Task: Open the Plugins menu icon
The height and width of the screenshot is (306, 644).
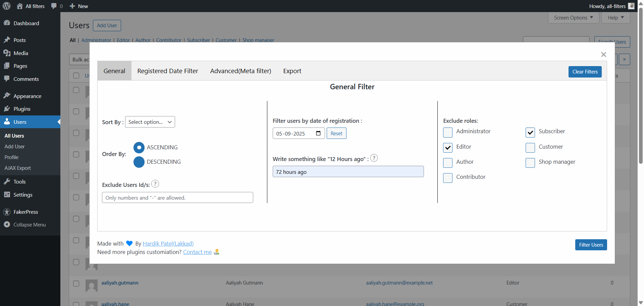Action: pos(7,109)
